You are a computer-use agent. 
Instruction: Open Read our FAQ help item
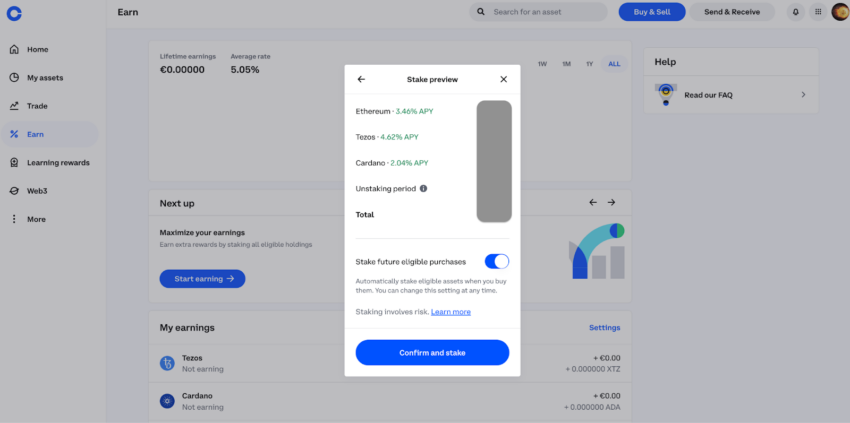(731, 95)
